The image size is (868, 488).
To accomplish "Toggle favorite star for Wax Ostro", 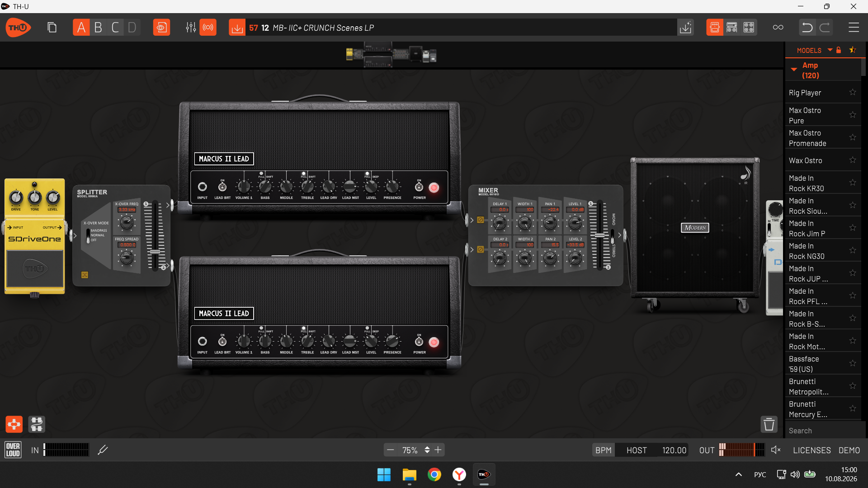I will tap(853, 160).
